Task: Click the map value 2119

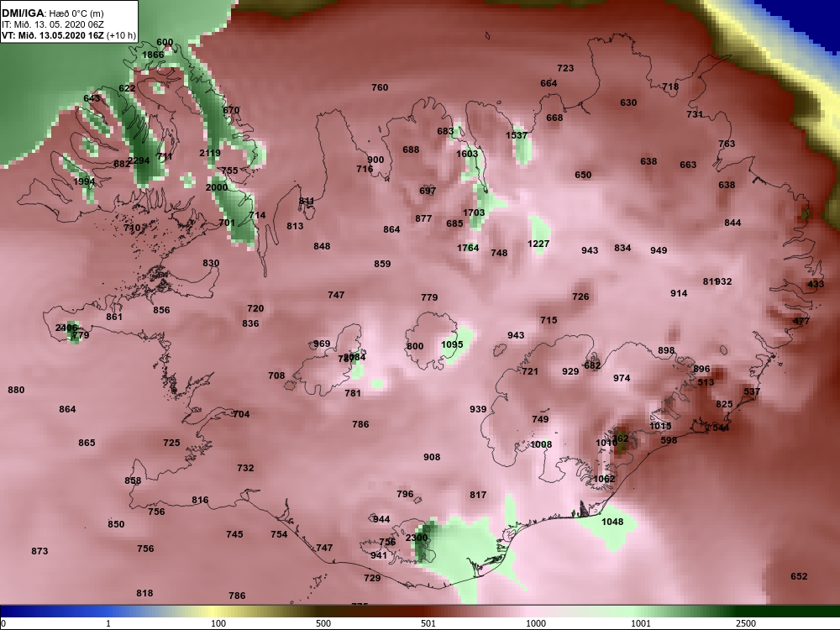Action: click(210, 153)
